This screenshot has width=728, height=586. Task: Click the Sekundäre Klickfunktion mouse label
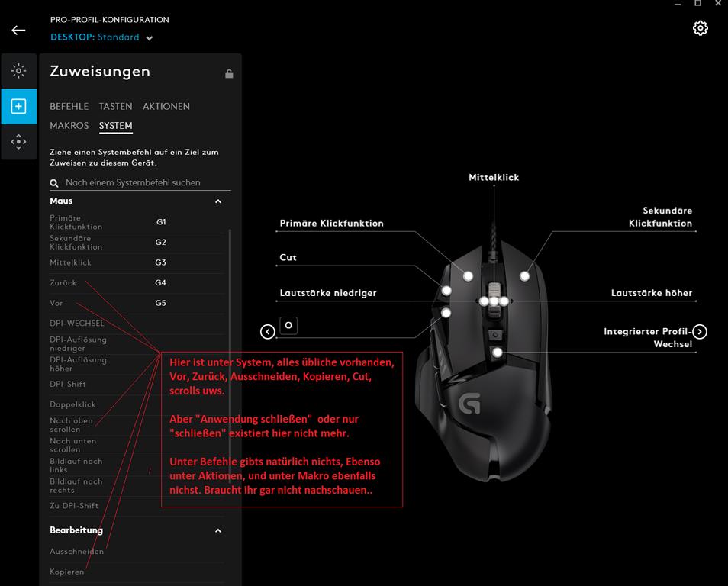click(660, 217)
